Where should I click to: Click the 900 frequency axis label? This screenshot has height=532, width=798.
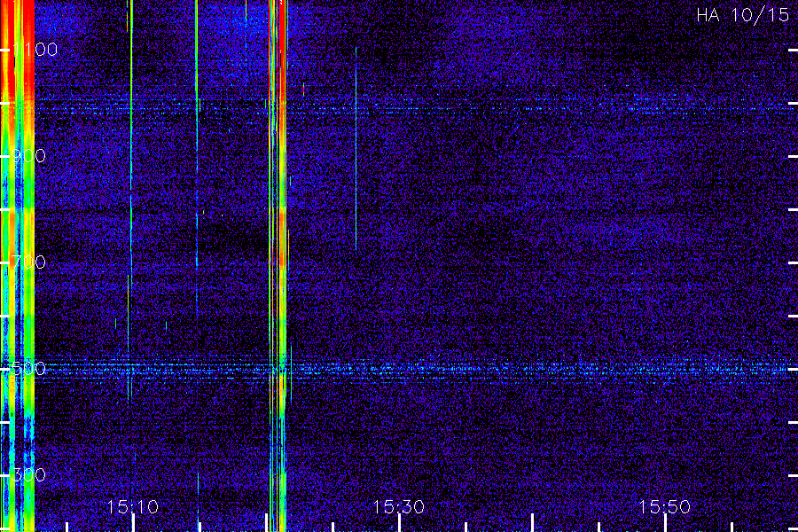coord(28,156)
